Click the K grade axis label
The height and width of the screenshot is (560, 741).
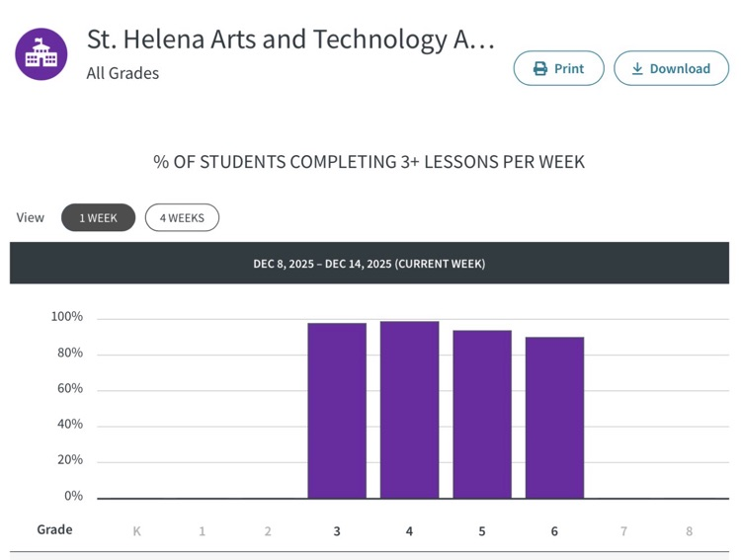[137, 531]
